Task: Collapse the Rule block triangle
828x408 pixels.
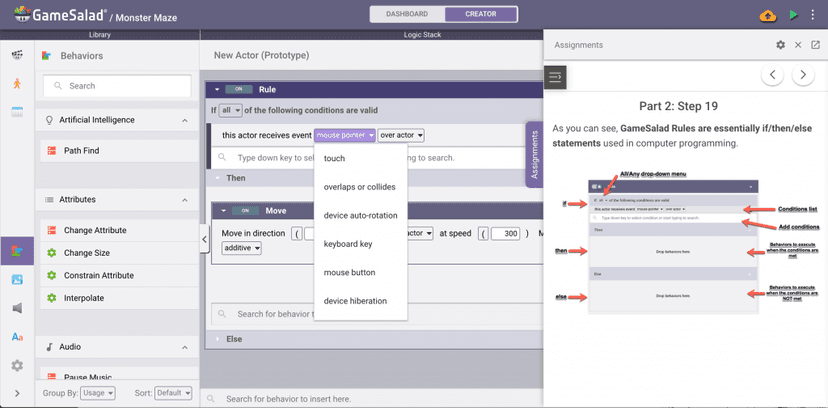Action: point(218,90)
